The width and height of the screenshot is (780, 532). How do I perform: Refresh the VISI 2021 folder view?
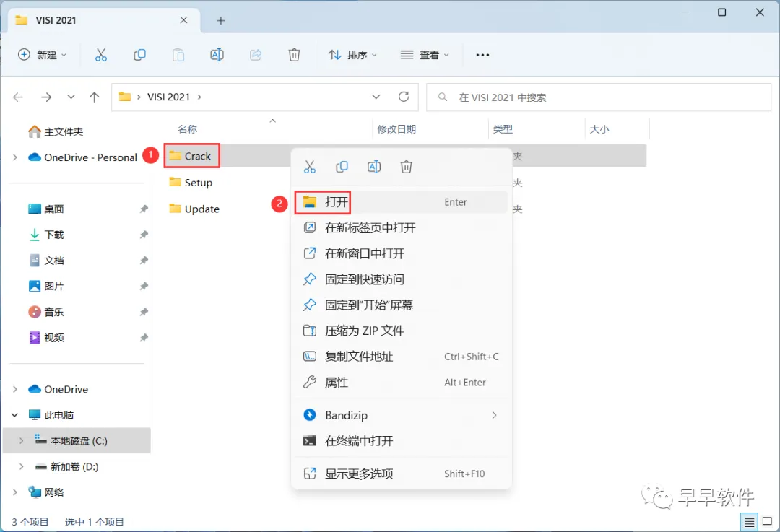tap(404, 97)
